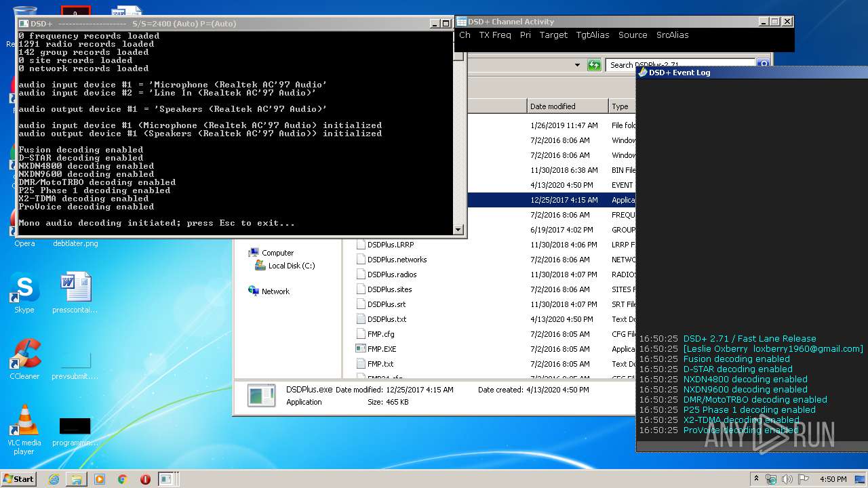Click the TX Freq column in Channel Activity
Image resolution: width=868 pixels, height=488 pixels.
(495, 35)
